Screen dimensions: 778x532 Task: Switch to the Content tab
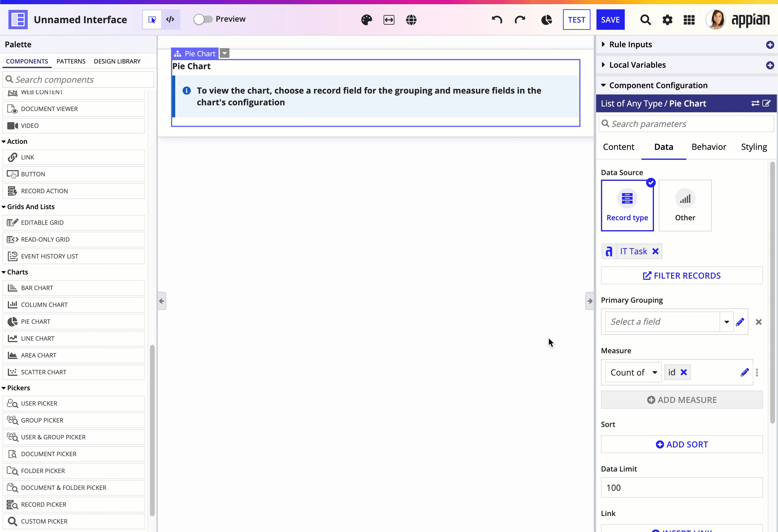click(618, 147)
